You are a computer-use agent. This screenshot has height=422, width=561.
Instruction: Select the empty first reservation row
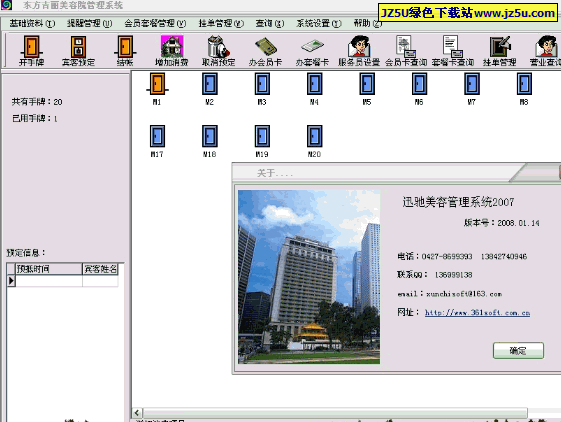coord(63,281)
